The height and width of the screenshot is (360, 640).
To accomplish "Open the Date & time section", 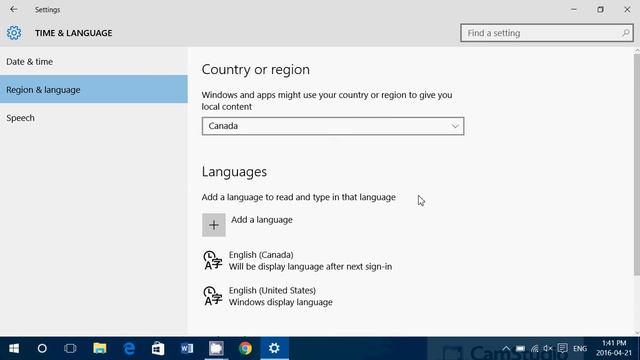I will point(94,61).
